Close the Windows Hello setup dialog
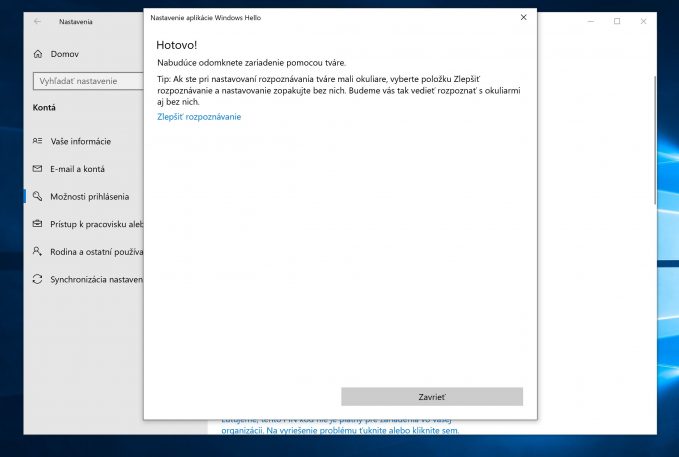The width and height of the screenshot is (679, 457). (x=524, y=17)
